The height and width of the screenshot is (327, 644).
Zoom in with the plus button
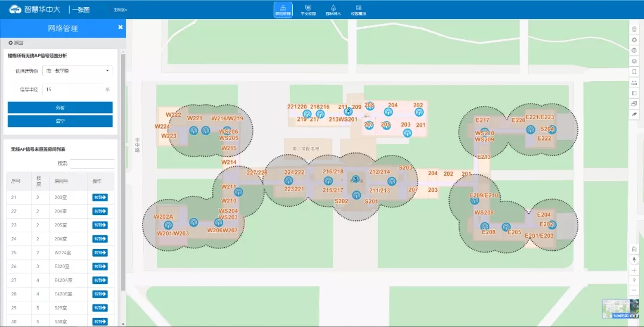(634, 270)
